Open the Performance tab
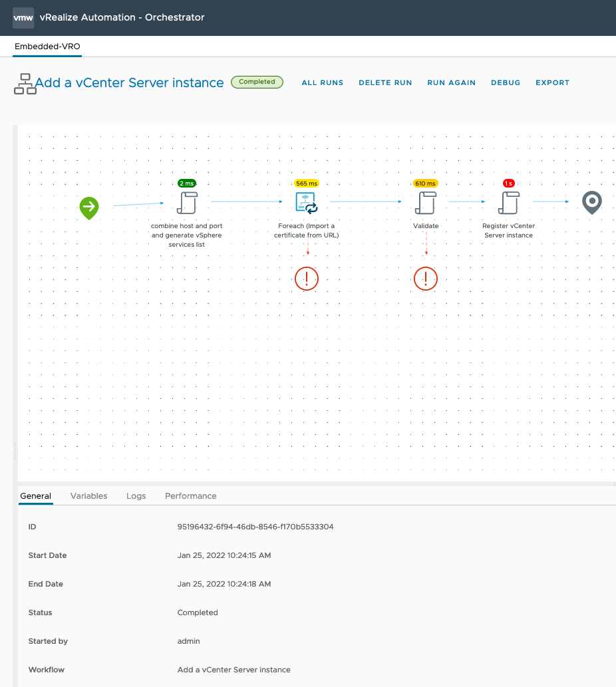The image size is (616, 687). [190, 496]
